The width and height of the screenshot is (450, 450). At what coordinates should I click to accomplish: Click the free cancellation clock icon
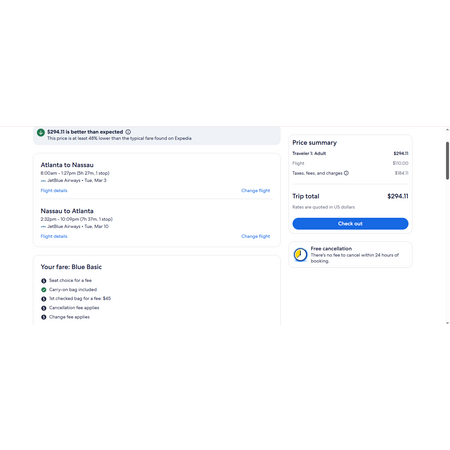[300, 255]
